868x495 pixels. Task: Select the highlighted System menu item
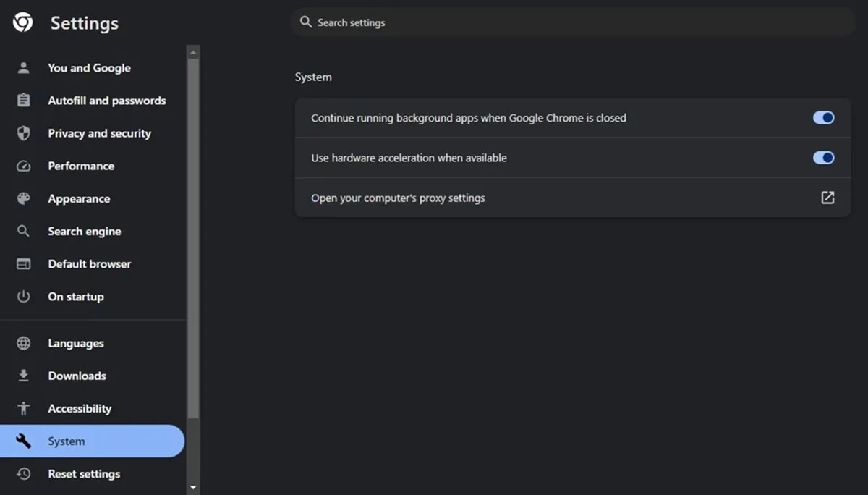pyautogui.click(x=93, y=441)
